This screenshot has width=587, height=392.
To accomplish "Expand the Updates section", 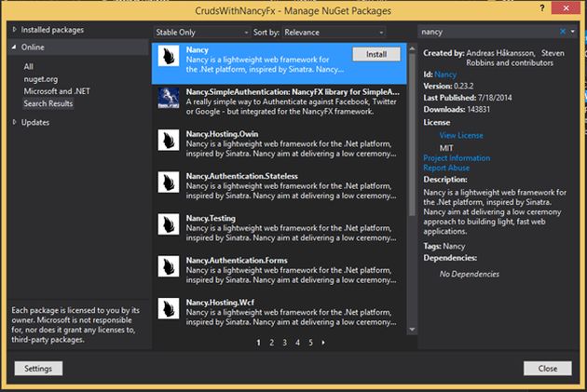I will (x=15, y=122).
